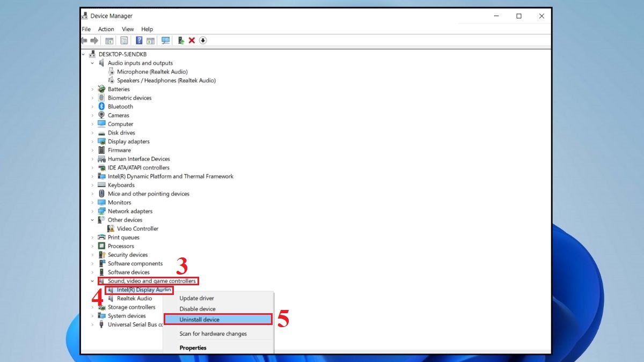Click the Cameras category icon
Image resolution: width=644 pixels, height=362 pixels.
(101, 115)
